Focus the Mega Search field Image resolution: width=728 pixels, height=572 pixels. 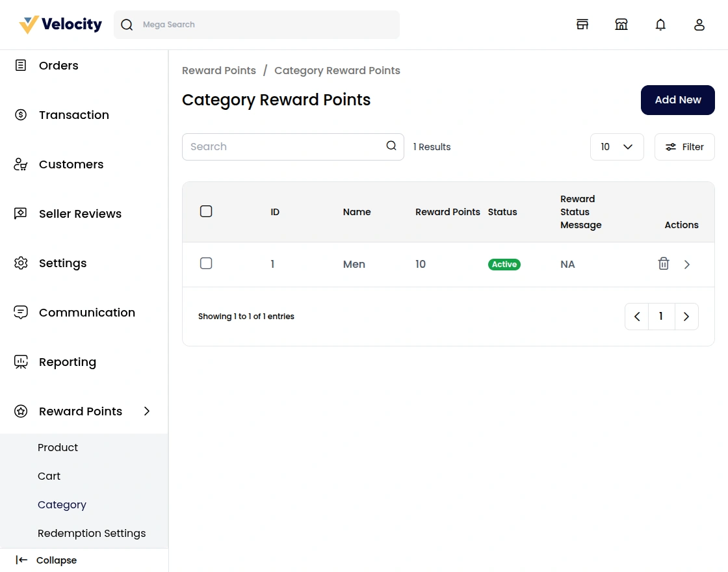pos(257,25)
